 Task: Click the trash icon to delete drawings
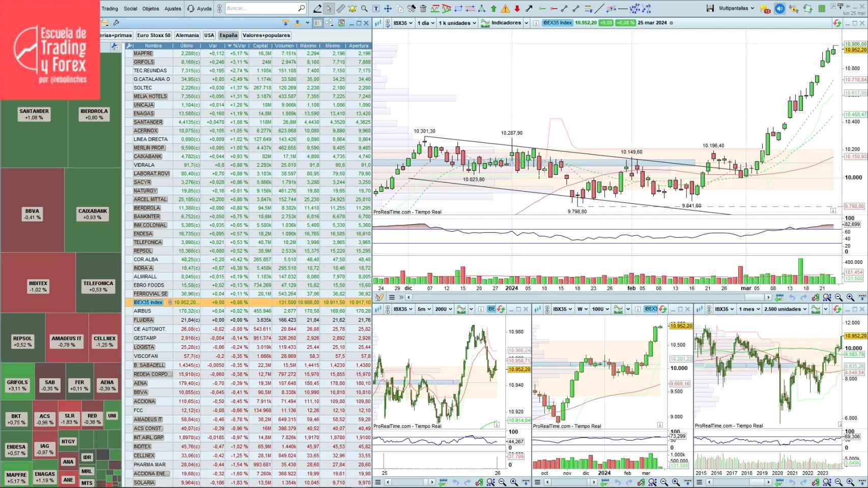click(x=423, y=8)
